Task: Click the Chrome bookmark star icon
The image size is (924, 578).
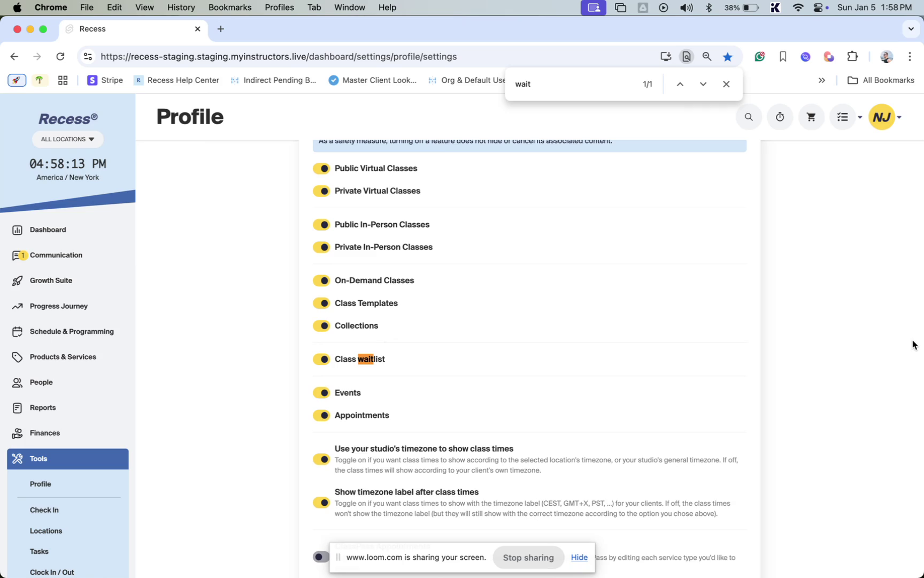Action: (728, 57)
